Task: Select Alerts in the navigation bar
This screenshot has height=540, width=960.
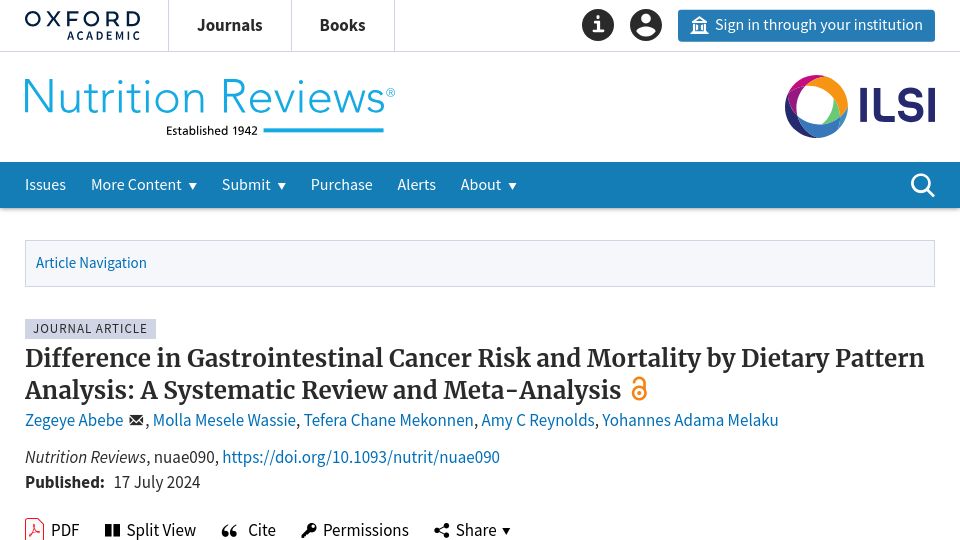Action: pyautogui.click(x=416, y=185)
